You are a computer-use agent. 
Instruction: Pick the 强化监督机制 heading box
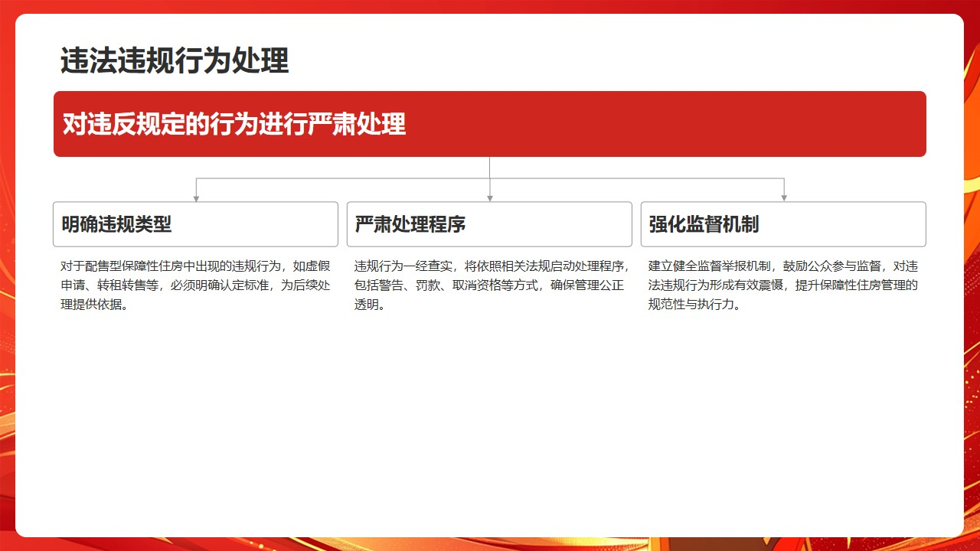(x=783, y=224)
